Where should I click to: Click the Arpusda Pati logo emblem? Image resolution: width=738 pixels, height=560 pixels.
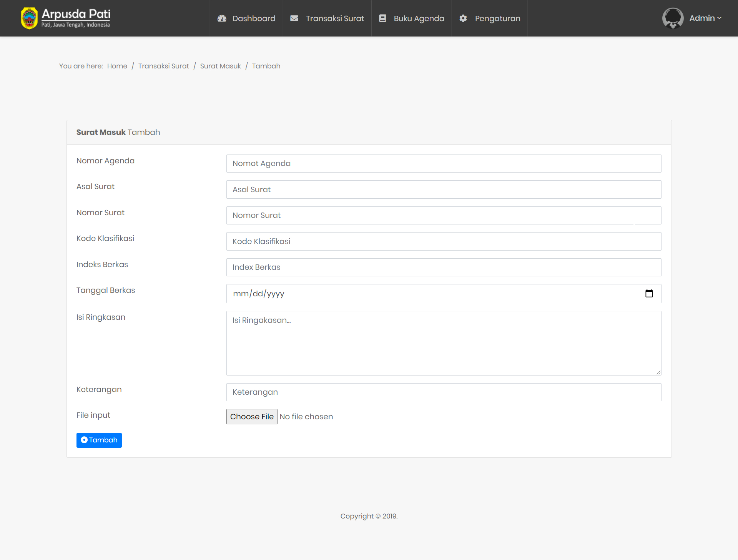tap(29, 18)
